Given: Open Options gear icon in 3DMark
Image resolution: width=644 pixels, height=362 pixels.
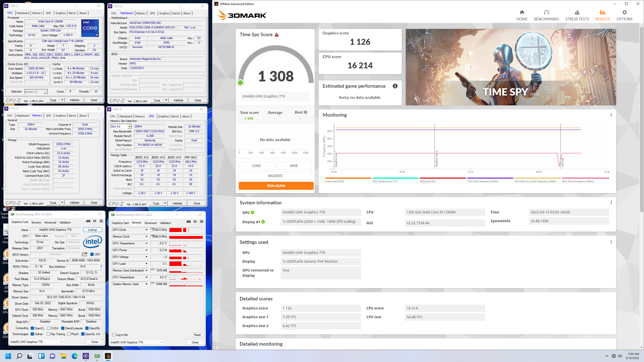Looking at the screenshot, I should 624,12.
